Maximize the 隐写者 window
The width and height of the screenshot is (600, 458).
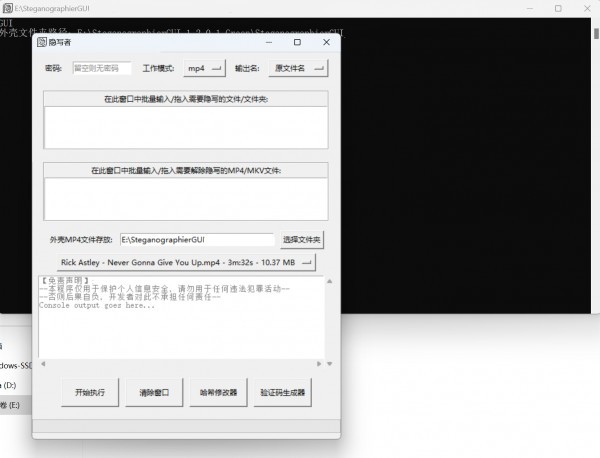pos(297,43)
